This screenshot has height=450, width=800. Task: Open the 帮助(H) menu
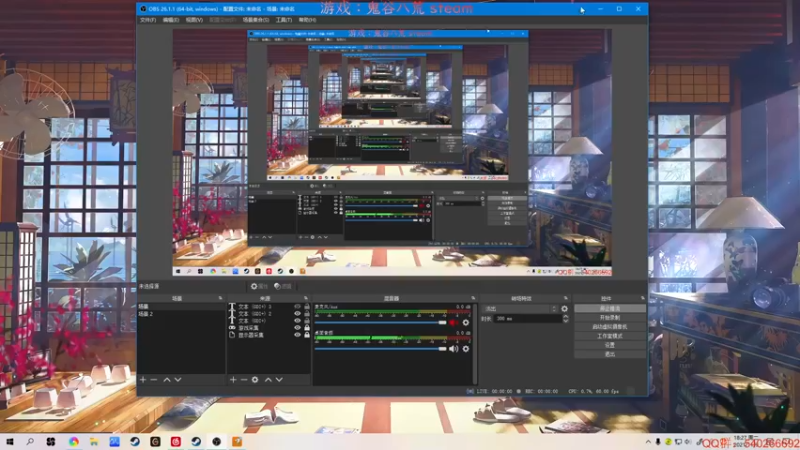(307, 20)
